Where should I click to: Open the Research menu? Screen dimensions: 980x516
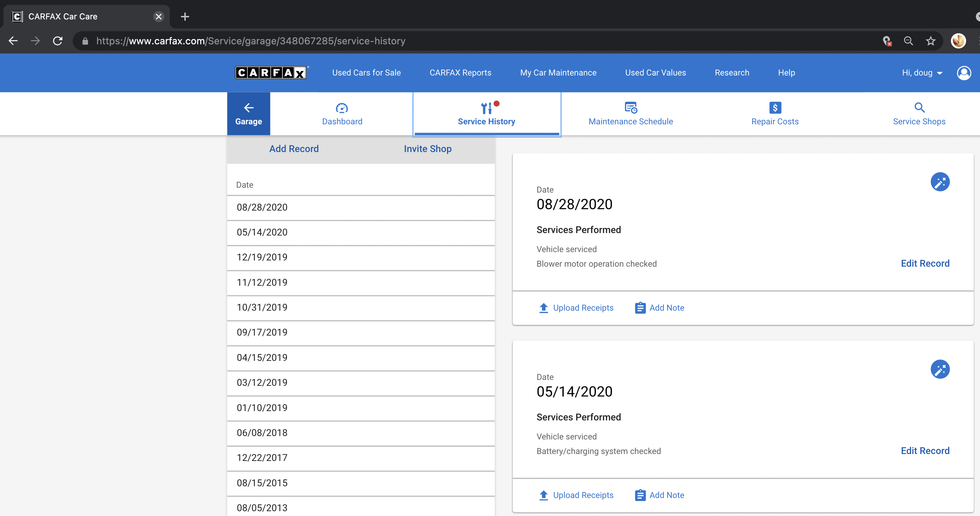point(732,73)
